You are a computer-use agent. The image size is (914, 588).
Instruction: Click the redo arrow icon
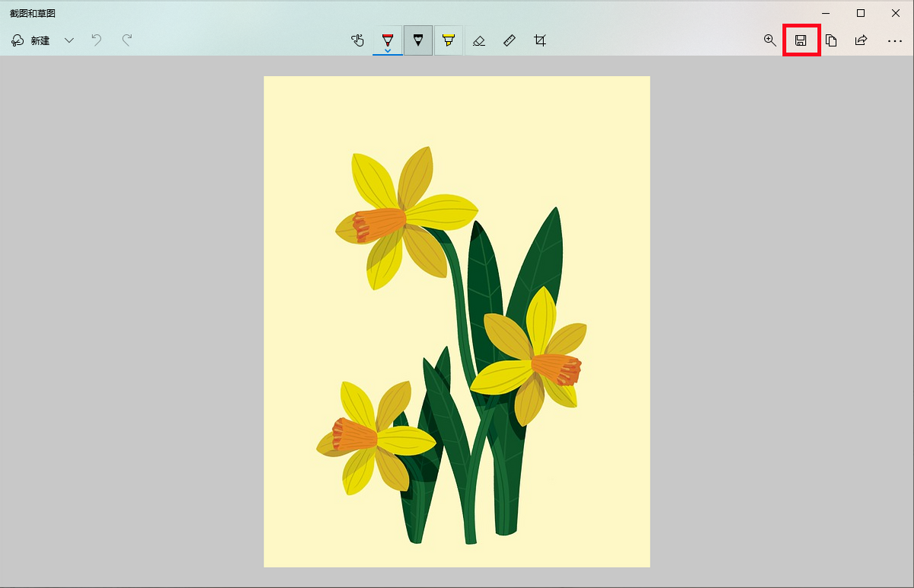pos(127,40)
